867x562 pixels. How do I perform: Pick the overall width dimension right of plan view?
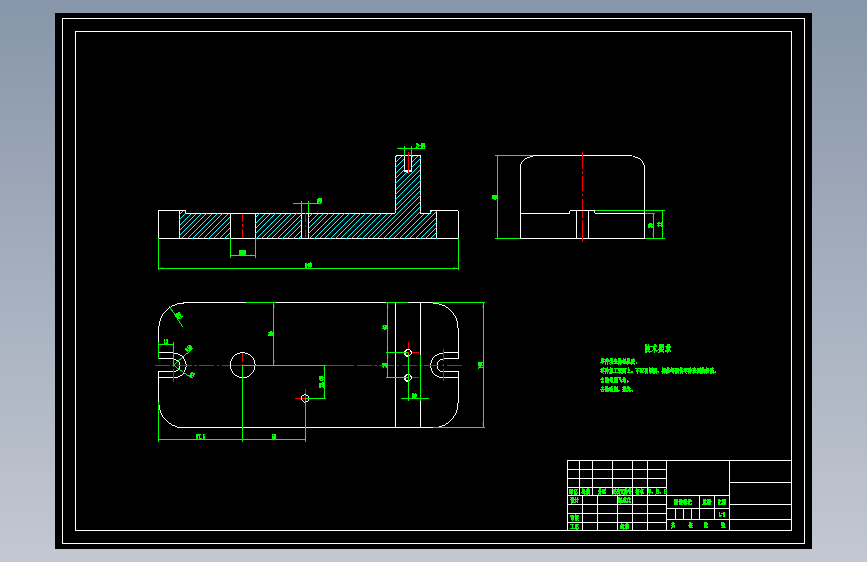pos(482,365)
